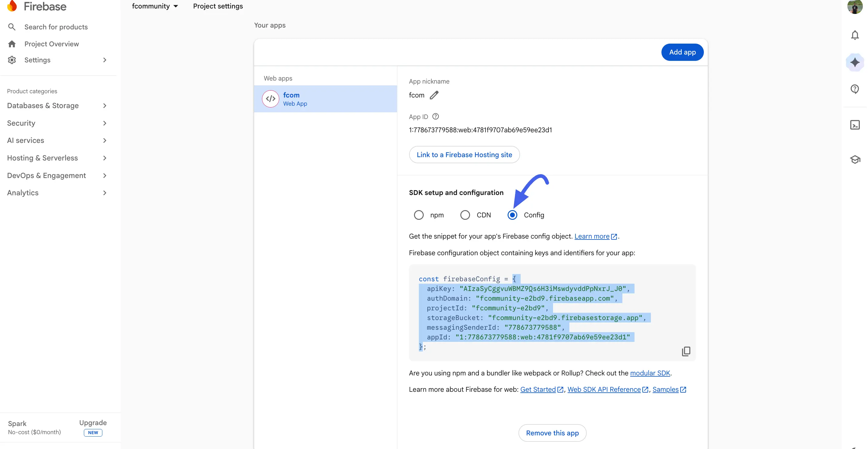Click the Spark plan label

coord(17,424)
